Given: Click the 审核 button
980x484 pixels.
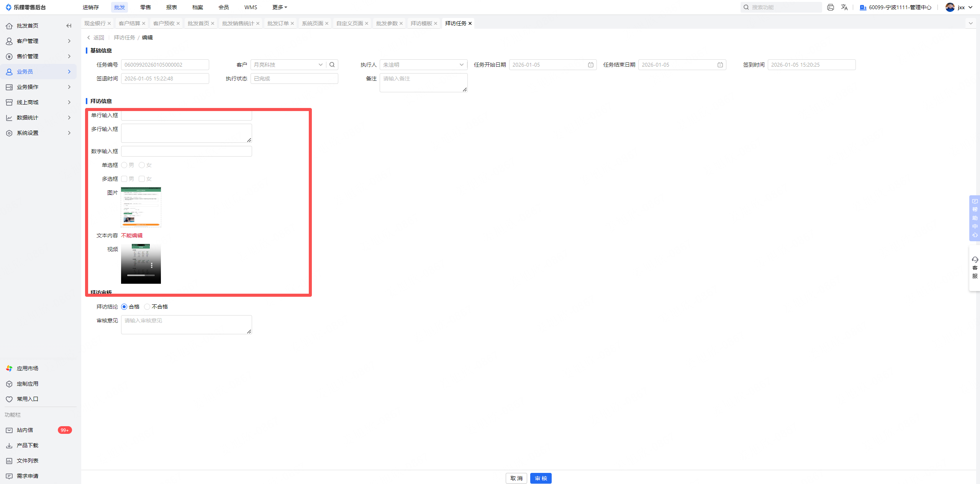Looking at the screenshot, I should tap(541, 478).
